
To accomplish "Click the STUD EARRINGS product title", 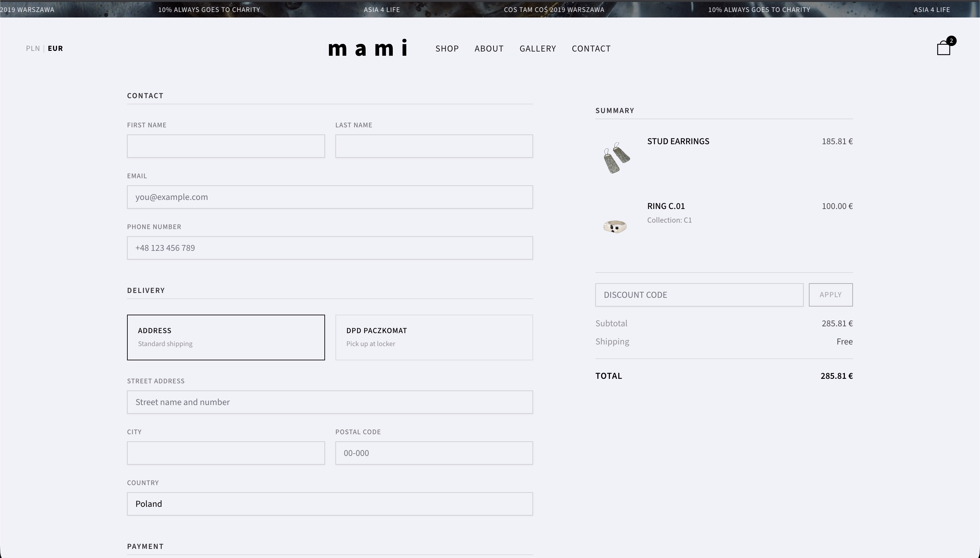I will (x=678, y=141).
